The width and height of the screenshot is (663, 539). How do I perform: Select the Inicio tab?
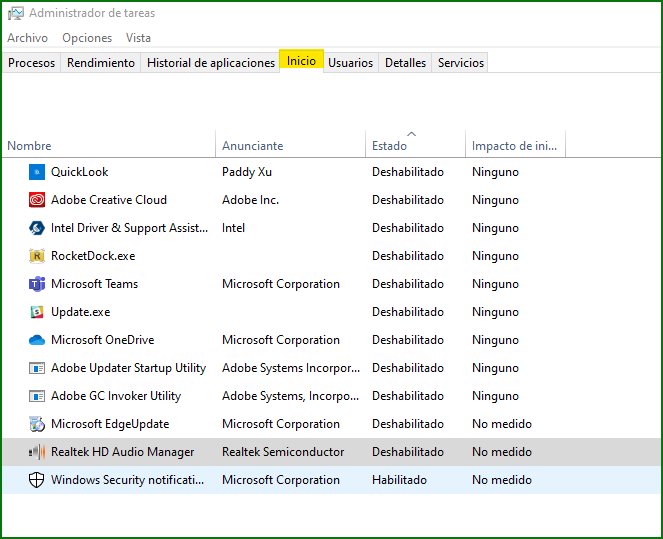click(x=301, y=61)
